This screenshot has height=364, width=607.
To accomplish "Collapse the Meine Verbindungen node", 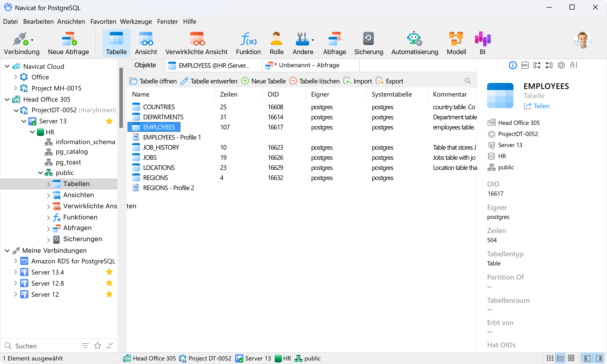I will (x=7, y=251).
